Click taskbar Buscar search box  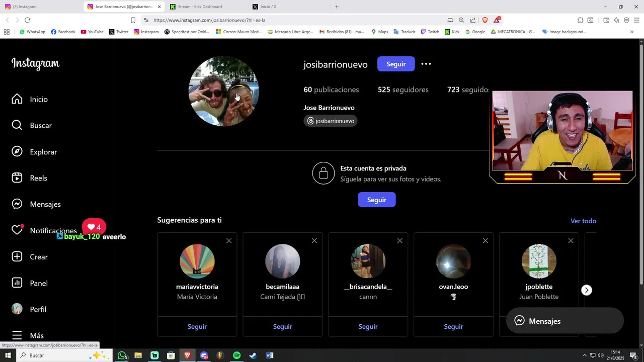pos(64,355)
